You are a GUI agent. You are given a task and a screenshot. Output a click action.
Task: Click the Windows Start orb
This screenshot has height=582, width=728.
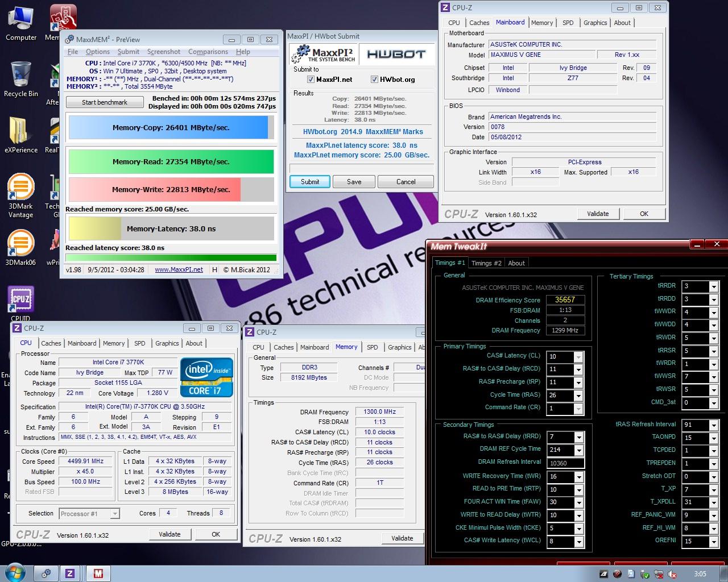click(15, 573)
